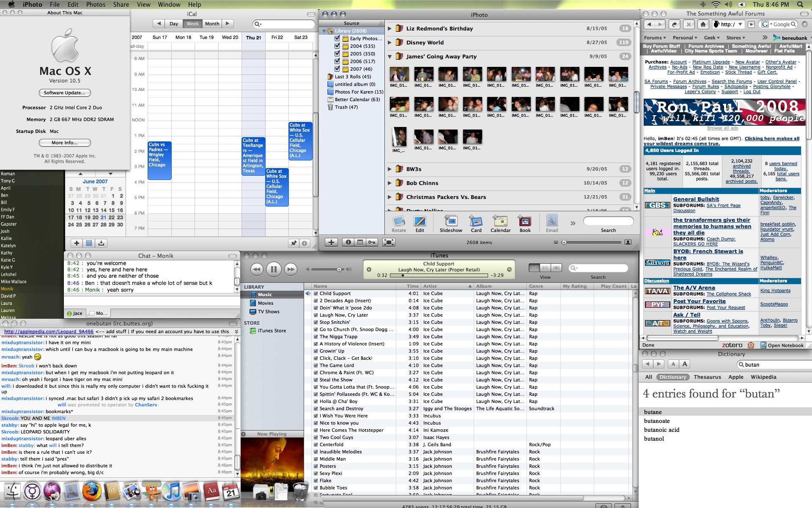Screen dimensions: 812x508
Task: Open iPhoto keywords with the key button
Action: click(x=371, y=242)
